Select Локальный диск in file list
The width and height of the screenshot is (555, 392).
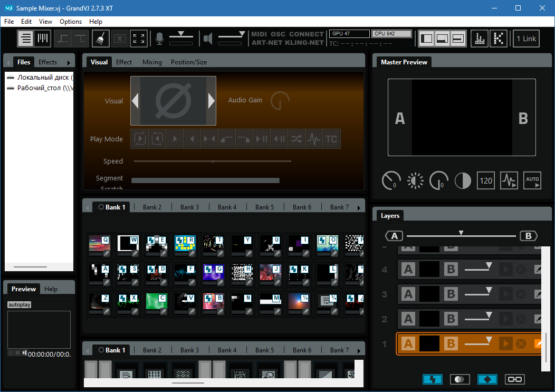tap(40, 77)
